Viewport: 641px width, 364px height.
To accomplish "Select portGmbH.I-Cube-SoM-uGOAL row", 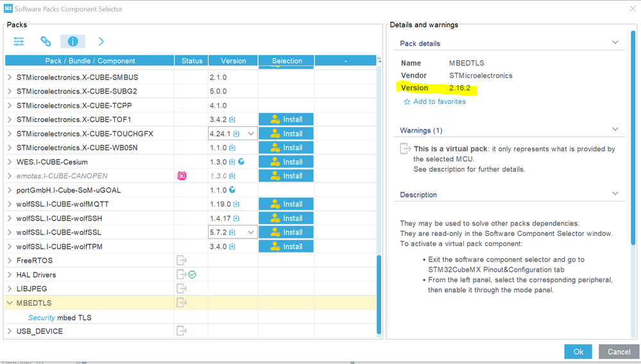I will (x=191, y=190).
